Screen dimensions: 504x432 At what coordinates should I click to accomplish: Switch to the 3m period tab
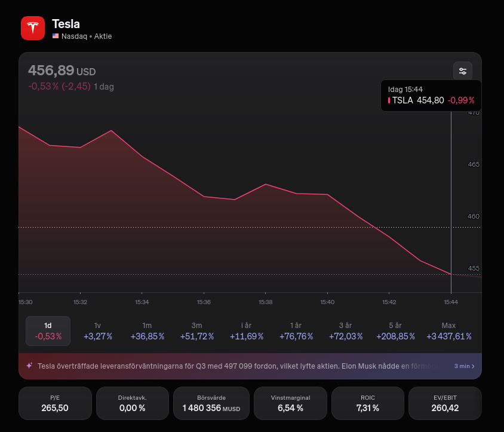pos(196,331)
